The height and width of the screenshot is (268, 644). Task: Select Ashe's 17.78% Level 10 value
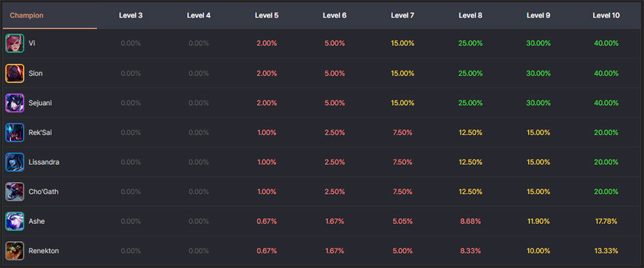[606, 221]
